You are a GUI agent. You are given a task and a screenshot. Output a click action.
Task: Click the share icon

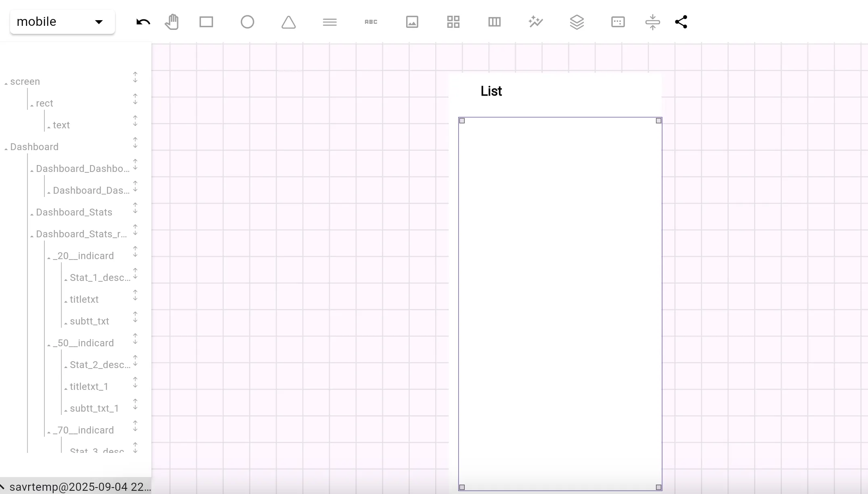click(681, 22)
